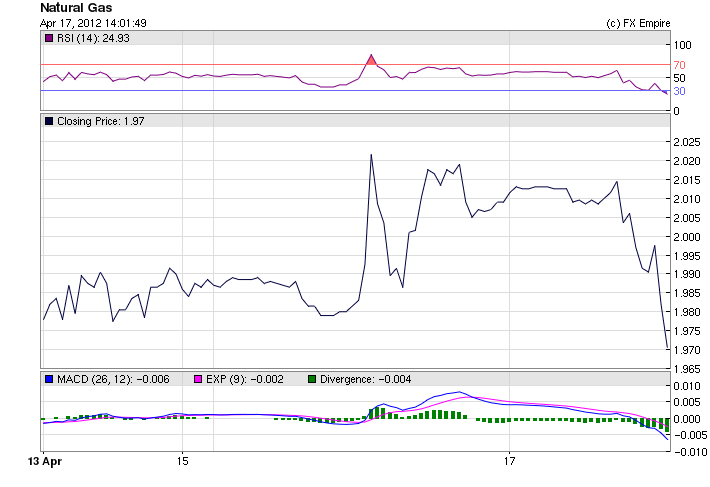The height and width of the screenshot is (487, 710).
Task: Click the "13 Apr" date axis label
Action: (45, 462)
